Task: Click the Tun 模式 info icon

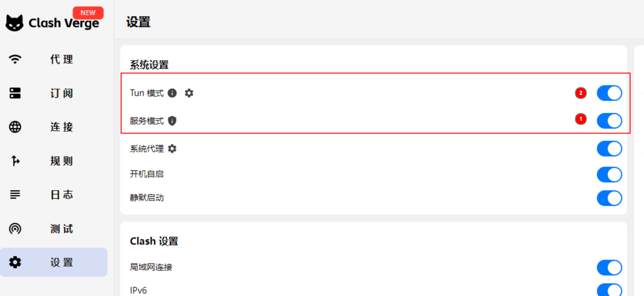Action: point(172,93)
